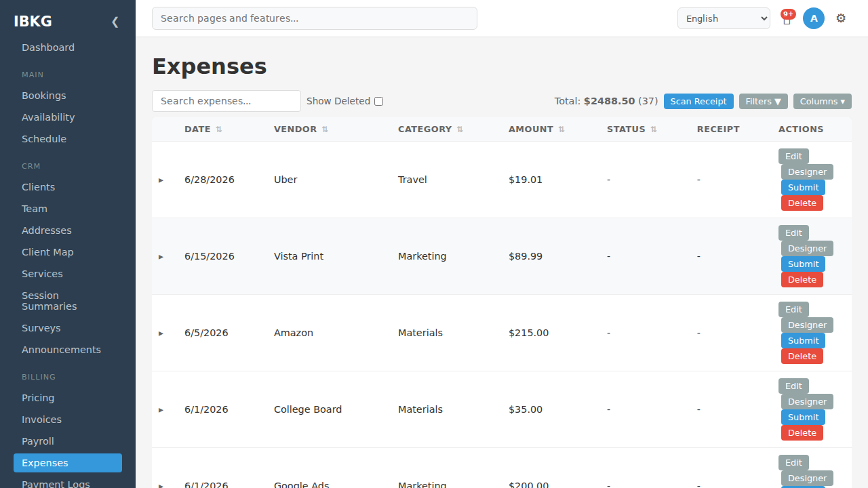Screen dimensions: 868x488
Task: Open the notifications icon with 9+ badge
Action: (x=787, y=18)
